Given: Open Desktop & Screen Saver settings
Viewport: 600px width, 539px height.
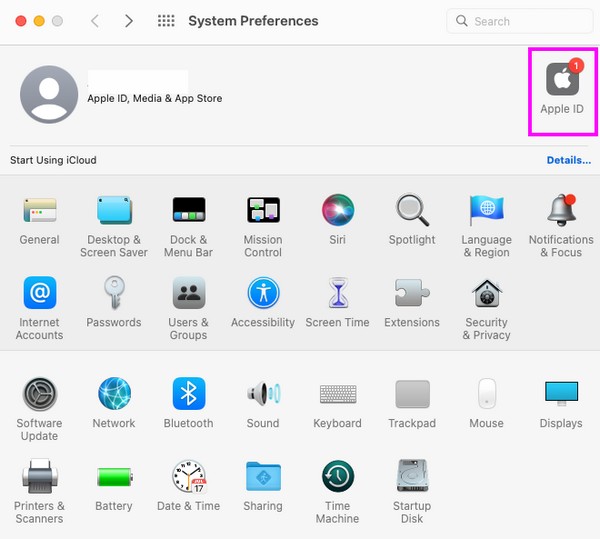Looking at the screenshot, I should [x=114, y=210].
